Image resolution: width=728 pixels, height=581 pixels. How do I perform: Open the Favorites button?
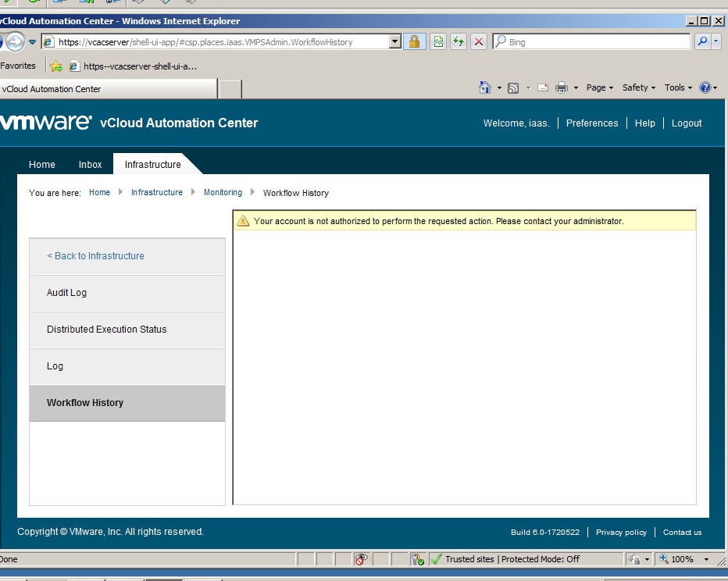[x=18, y=66]
